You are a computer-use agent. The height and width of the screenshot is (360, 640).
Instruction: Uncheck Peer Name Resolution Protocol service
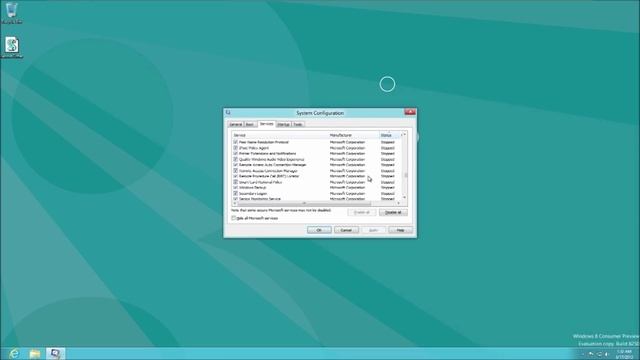[236, 142]
